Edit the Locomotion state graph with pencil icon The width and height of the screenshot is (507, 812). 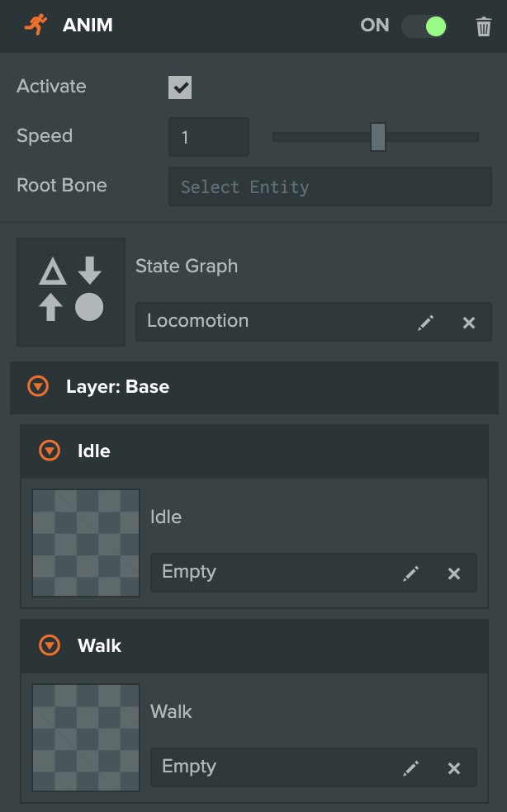click(x=426, y=322)
